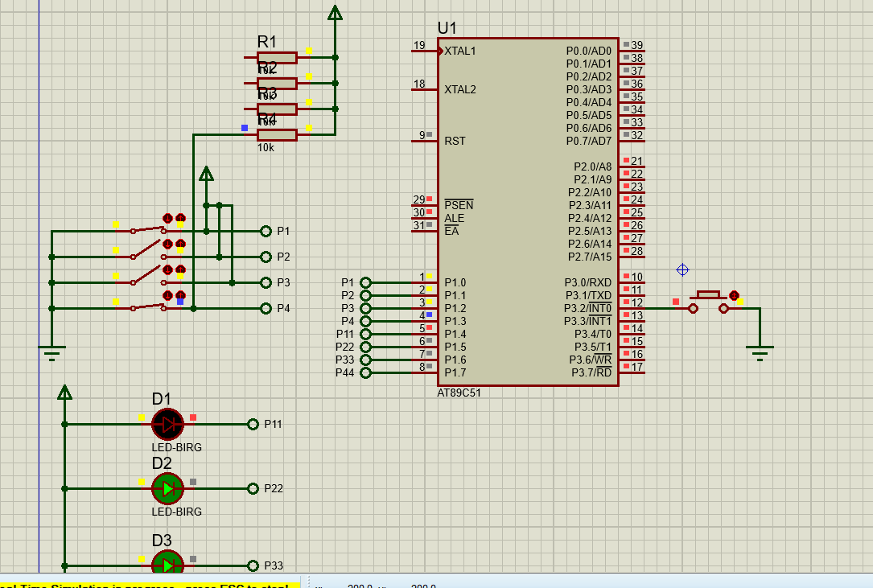Select the AT89C51 part name text

(459, 393)
